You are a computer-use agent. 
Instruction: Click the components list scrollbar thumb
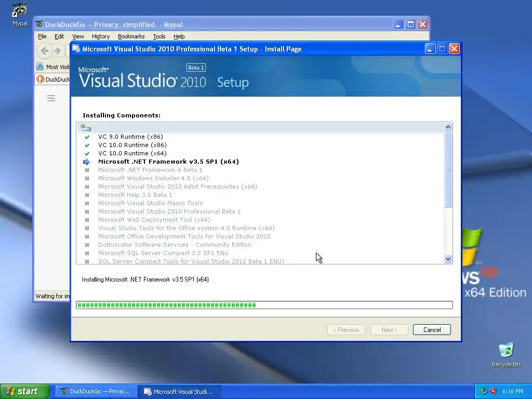click(448, 169)
